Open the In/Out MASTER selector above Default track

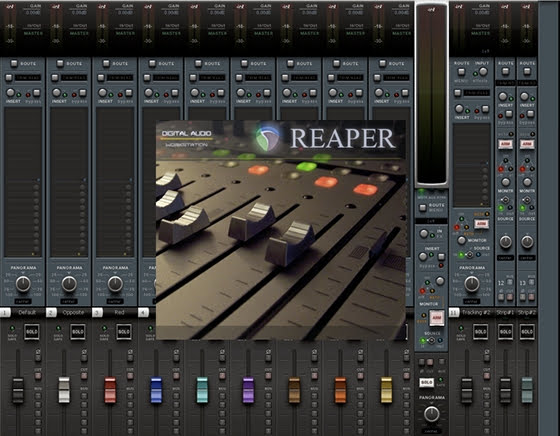pos(33,33)
